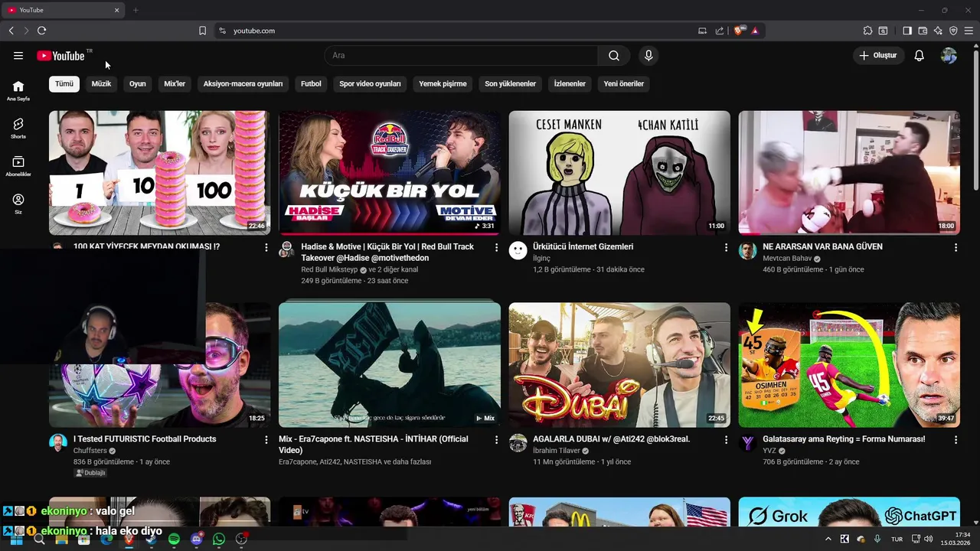Open the Ürkütücü İnternet Gizemleri title
Viewport: 980px width, 551px height.
pyautogui.click(x=583, y=246)
